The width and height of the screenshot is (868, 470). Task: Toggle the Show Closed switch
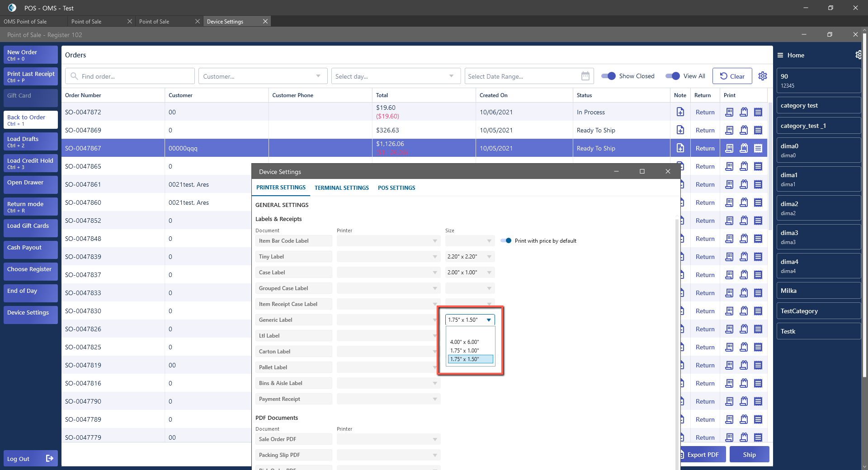click(x=609, y=76)
